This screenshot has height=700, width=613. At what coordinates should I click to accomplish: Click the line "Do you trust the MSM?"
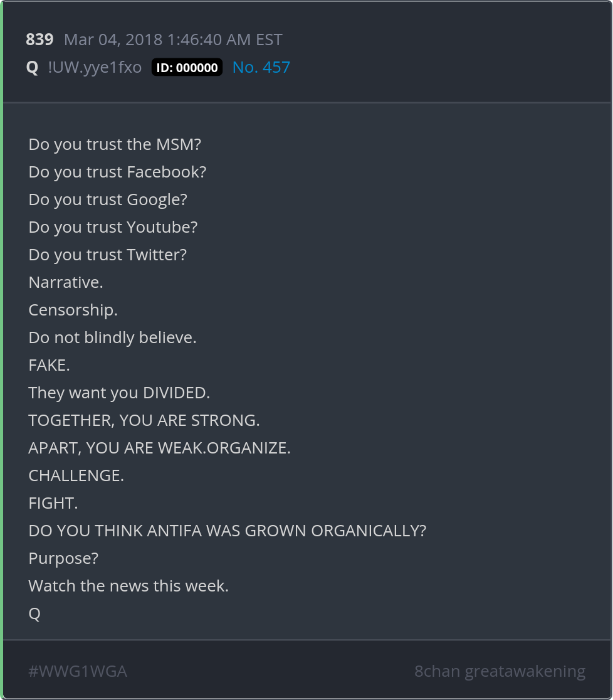click(x=115, y=144)
